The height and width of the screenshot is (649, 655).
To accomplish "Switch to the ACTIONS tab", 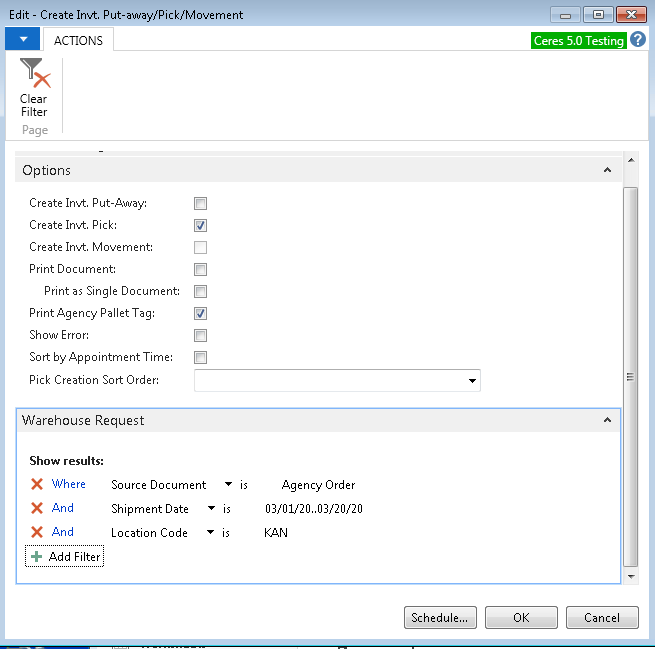I will point(78,40).
